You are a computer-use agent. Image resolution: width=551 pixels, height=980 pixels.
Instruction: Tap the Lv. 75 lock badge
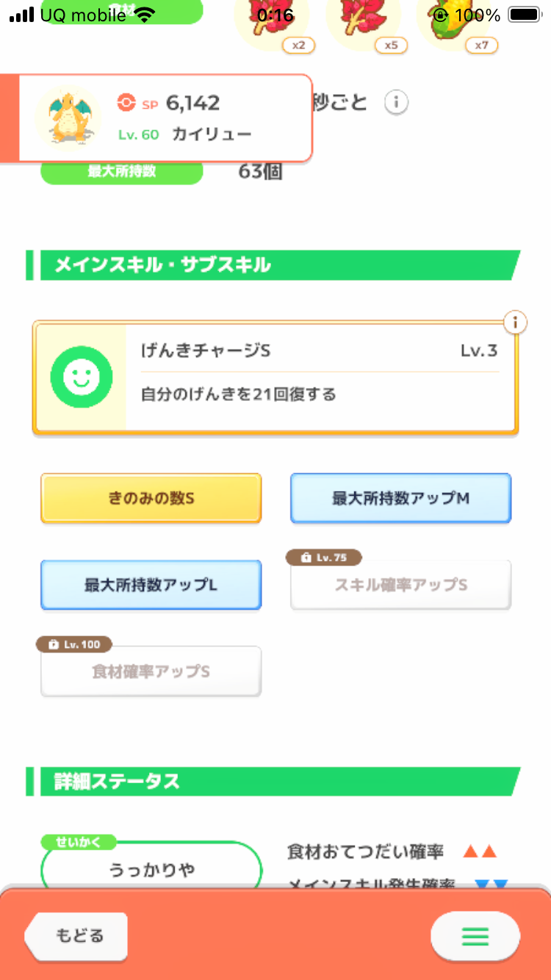(x=324, y=558)
